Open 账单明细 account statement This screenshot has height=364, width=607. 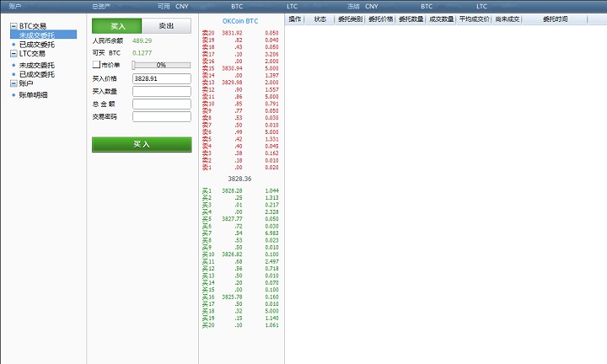[34, 94]
